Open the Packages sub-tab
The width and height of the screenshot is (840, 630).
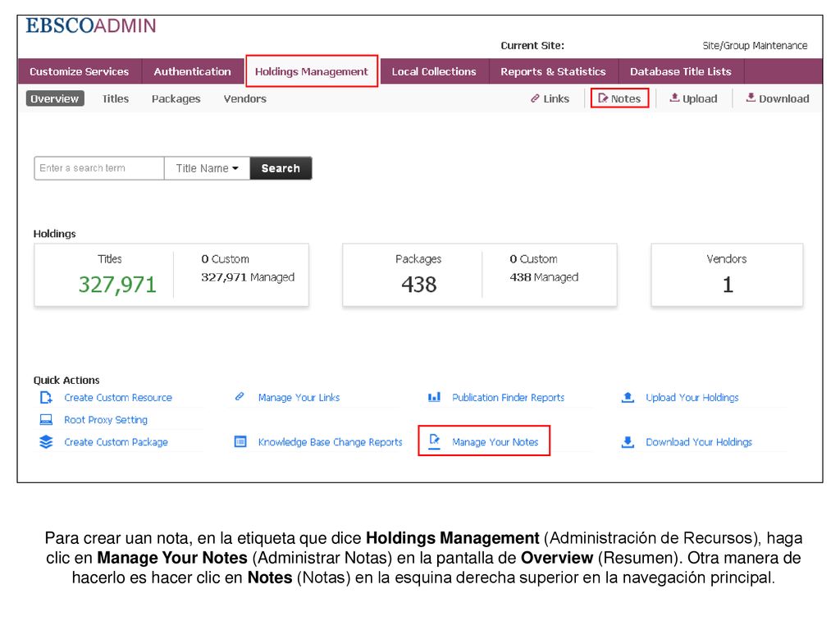[176, 99]
